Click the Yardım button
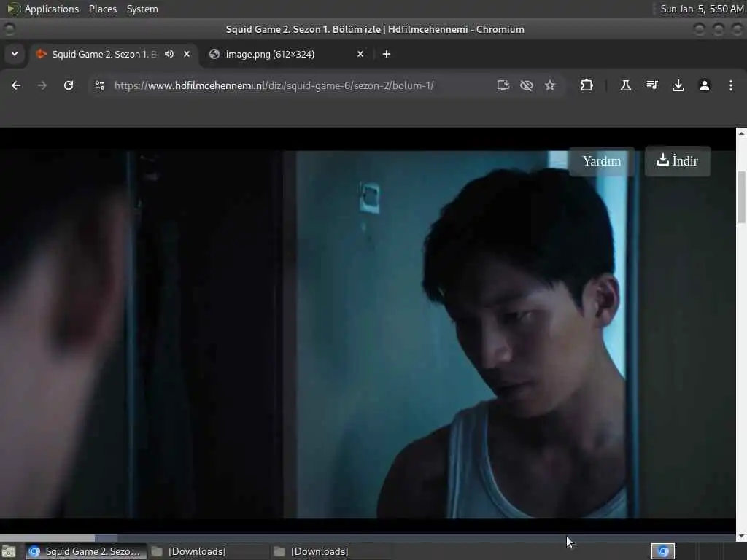 point(602,161)
